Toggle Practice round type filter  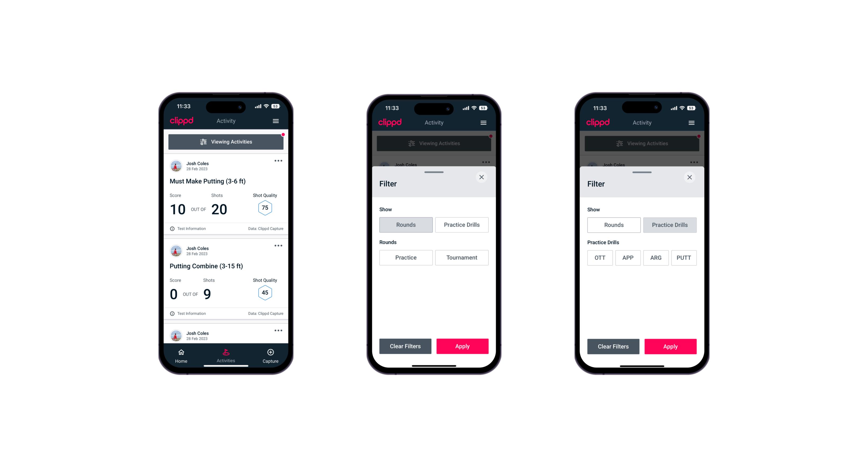(x=406, y=258)
